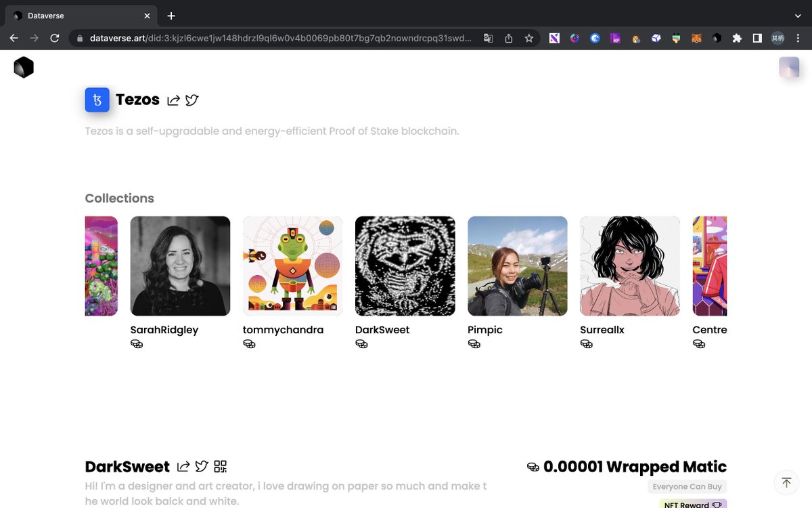Click the Tezos blockchain logo icon
Screen dimensions: 812x508
pyautogui.click(x=97, y=100)
